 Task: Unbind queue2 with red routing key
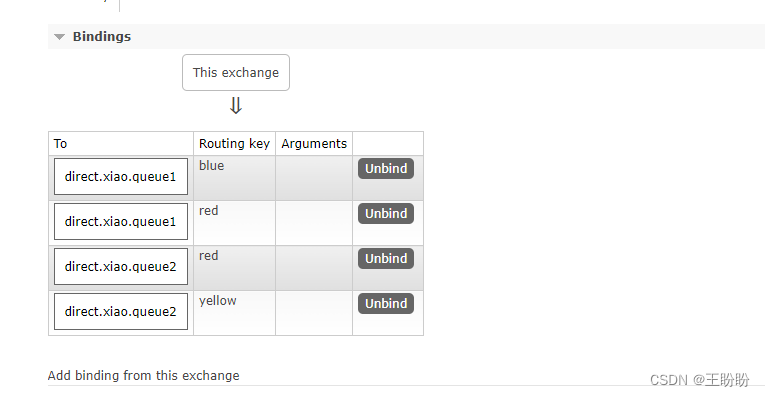(x=386, y=258)
